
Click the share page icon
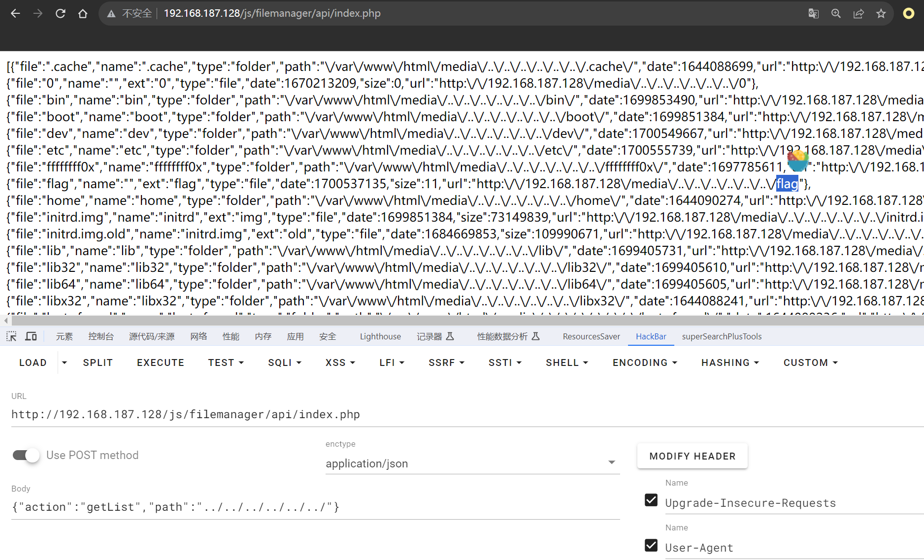pos(858,13)
